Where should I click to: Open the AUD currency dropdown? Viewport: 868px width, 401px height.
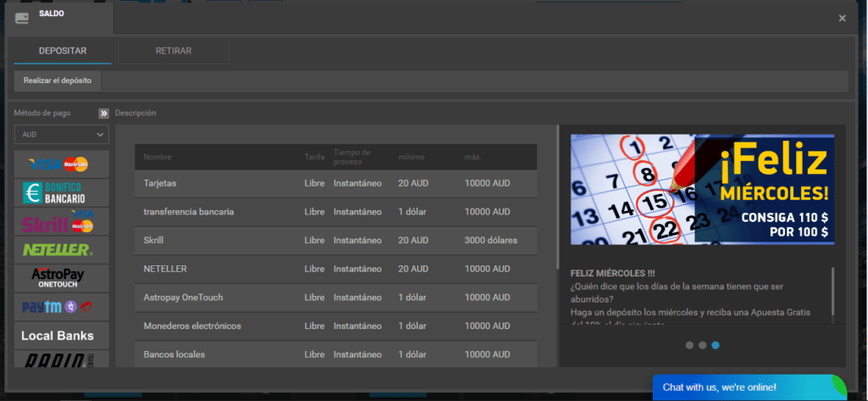61,135
